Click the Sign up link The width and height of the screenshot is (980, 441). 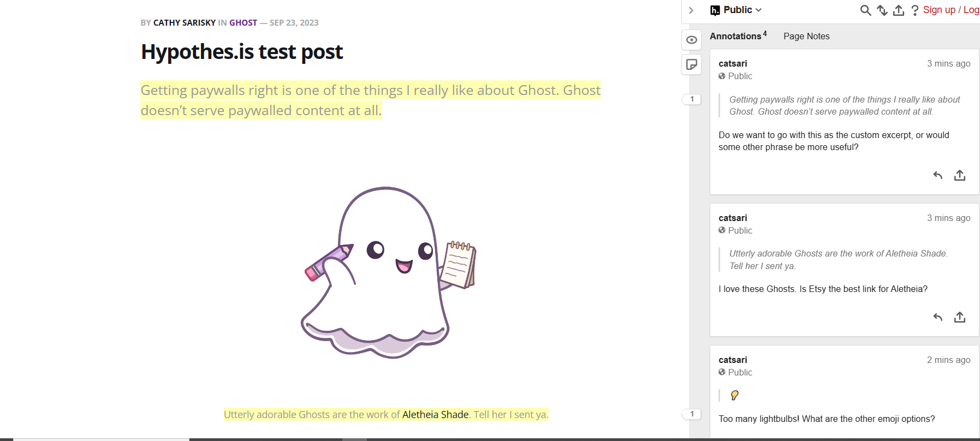(x=939, y=10)
